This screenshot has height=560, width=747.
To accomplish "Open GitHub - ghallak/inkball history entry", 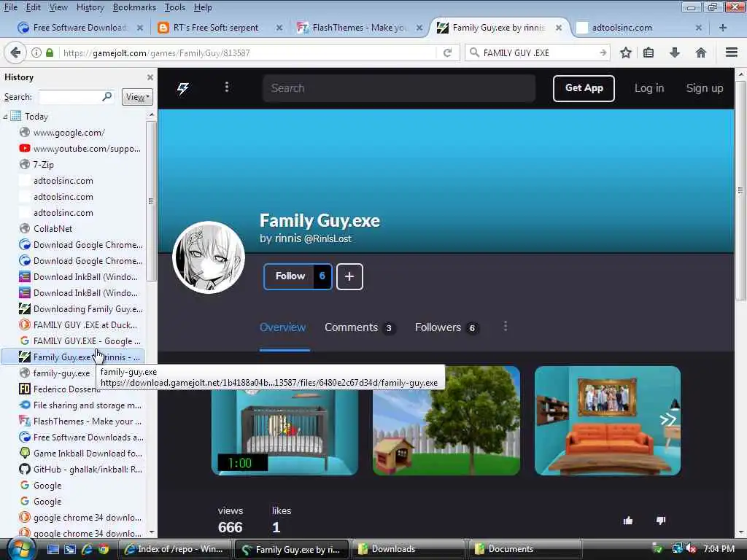I will tap(88, 470).
